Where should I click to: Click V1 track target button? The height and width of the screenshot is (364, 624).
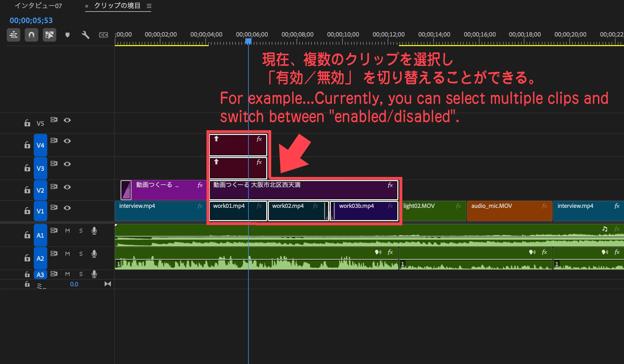[x=40, y=211]
